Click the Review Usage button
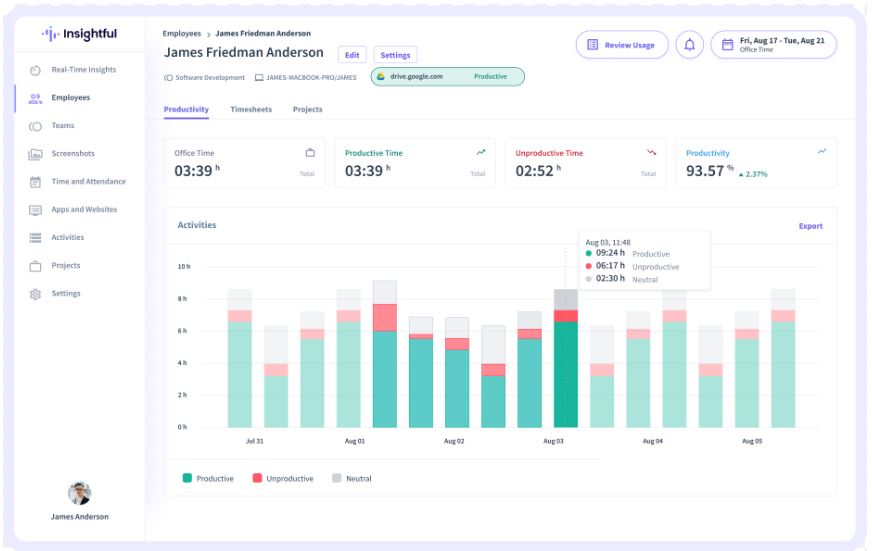This screenshot has width=872, height=551. [622, 45]
